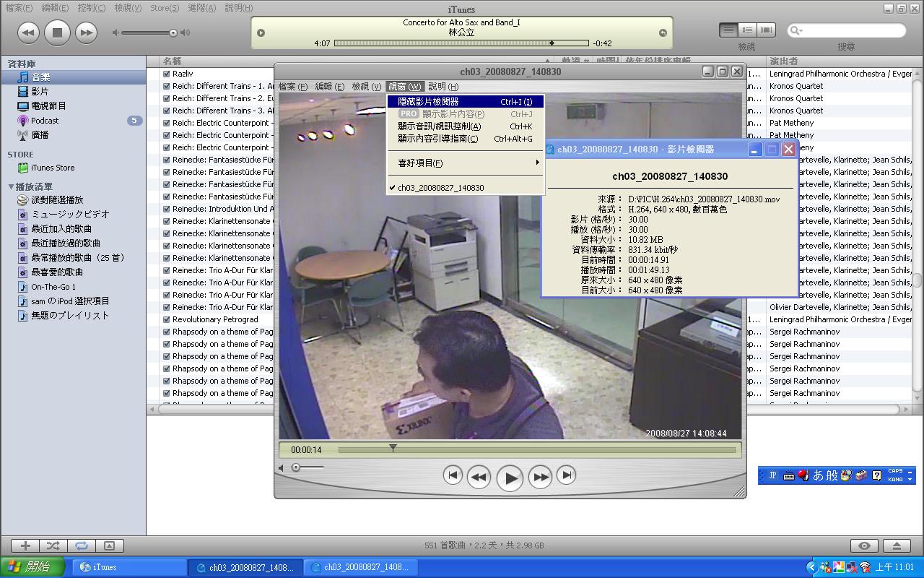Click the Windows 開始 Start button
Image resolution: width=924 pixels, height=578 pixels.
(32, 567)
